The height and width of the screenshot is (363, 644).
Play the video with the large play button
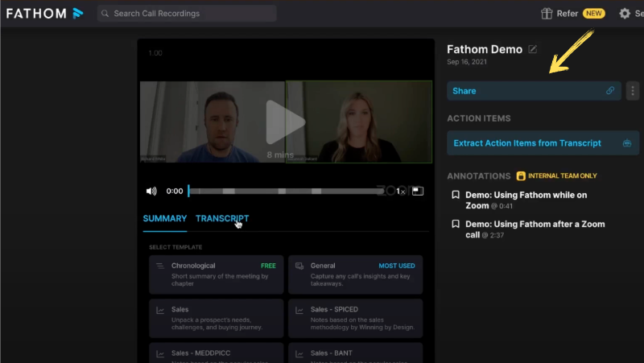[x=285, y=122]
